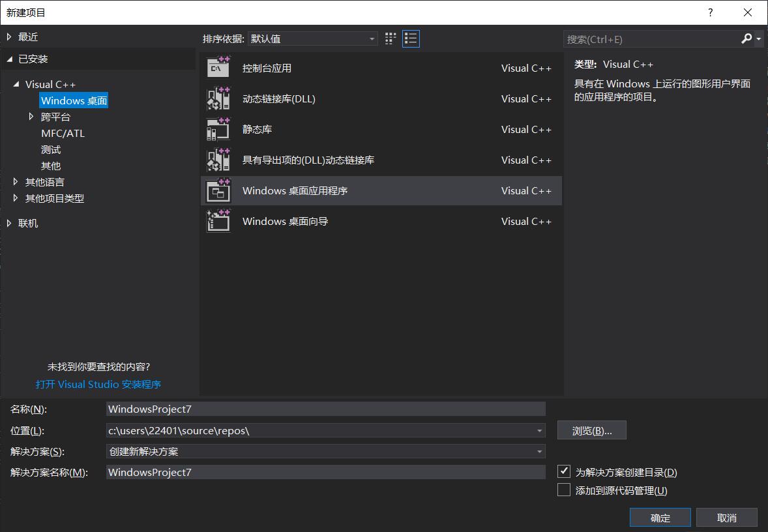
Task: Open the help question mark button
Action: coord(710,12)
